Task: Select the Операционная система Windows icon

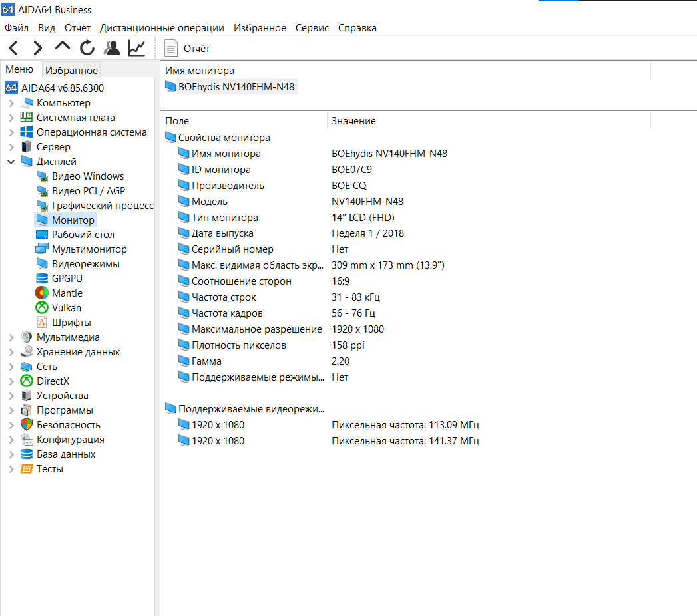Action: (27, 132)
